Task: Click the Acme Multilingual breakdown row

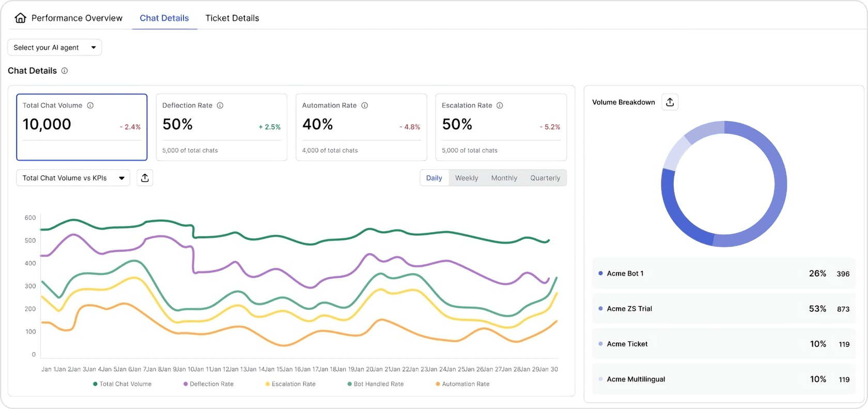Action: click(x=723, y=379)
